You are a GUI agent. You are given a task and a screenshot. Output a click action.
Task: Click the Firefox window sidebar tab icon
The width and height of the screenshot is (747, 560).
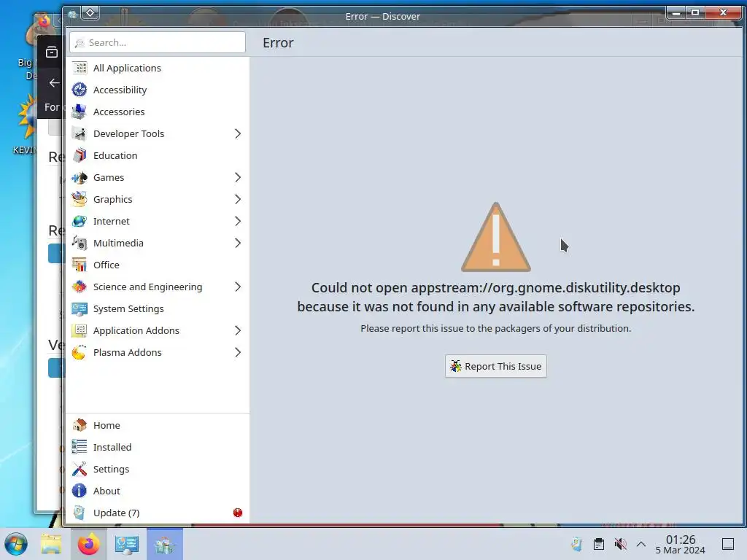coord(52,52)
